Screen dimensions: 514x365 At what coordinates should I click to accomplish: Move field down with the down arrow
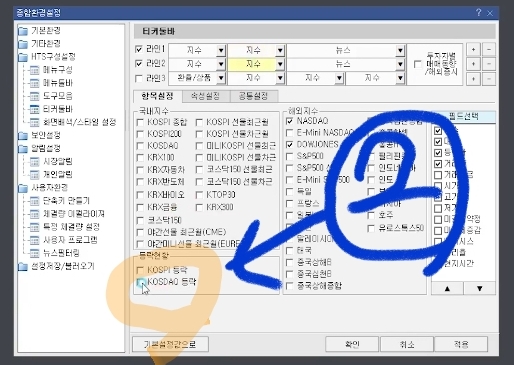[x=479, y=289]
